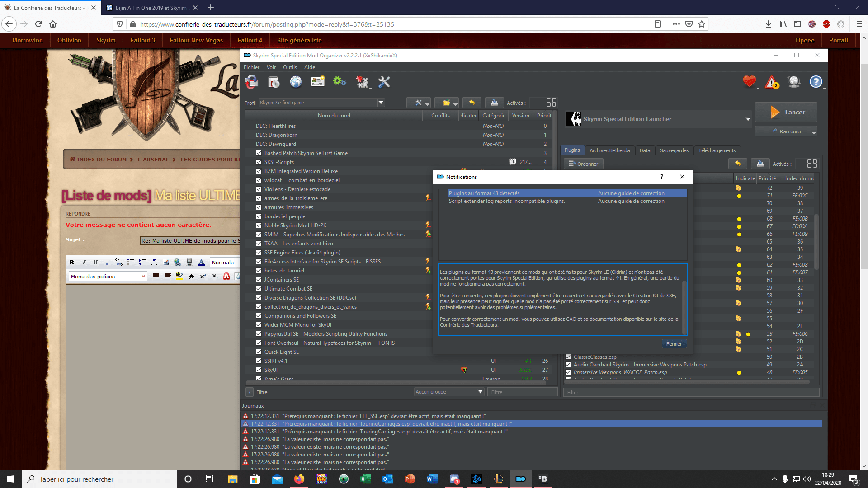Screen dimensions: 868x488
Task: Open the warning triangle notifications icon
Action: 772,82
